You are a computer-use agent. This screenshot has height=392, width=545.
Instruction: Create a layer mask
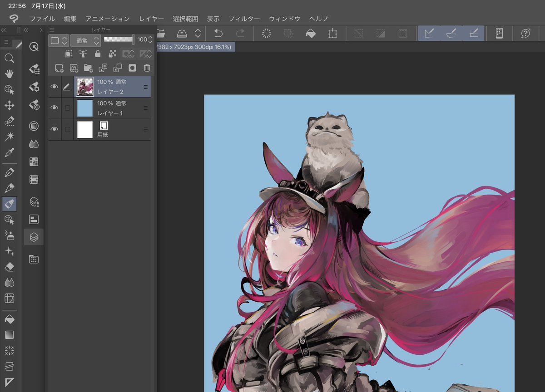(132, 68)
